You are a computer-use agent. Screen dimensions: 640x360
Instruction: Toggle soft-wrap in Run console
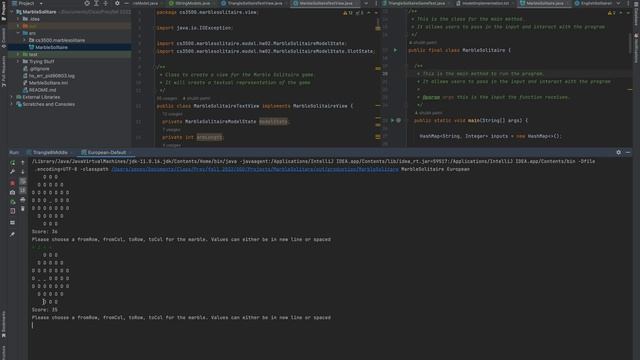[x=23, y=181]
